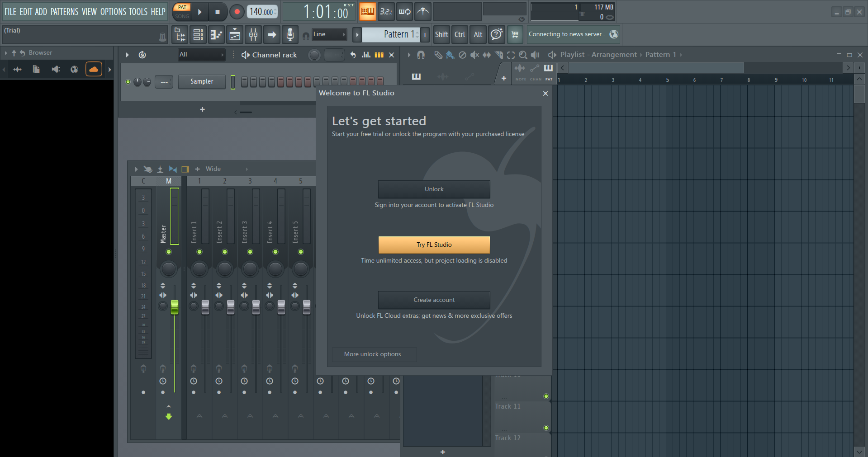This screenshot has height=457, width=868.
Task: Open the PATTERNS menu
Action: pos(64,12)
